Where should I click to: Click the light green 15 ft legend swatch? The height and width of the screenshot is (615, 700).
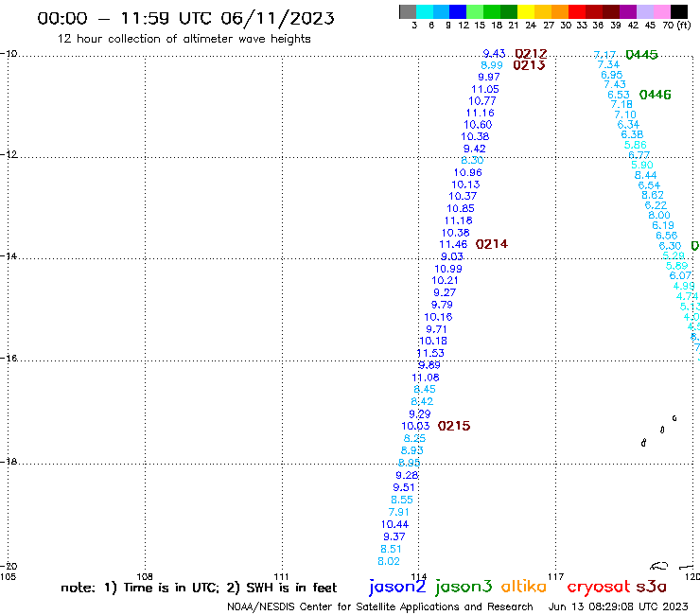(x=475, y=11)
